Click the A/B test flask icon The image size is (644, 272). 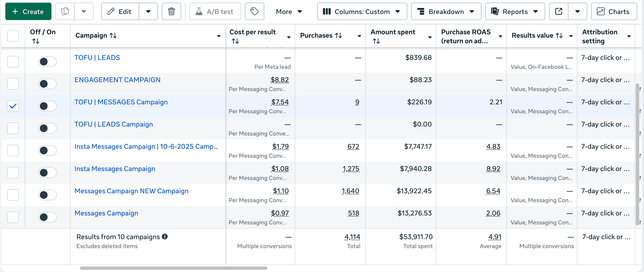click(199, 11)
